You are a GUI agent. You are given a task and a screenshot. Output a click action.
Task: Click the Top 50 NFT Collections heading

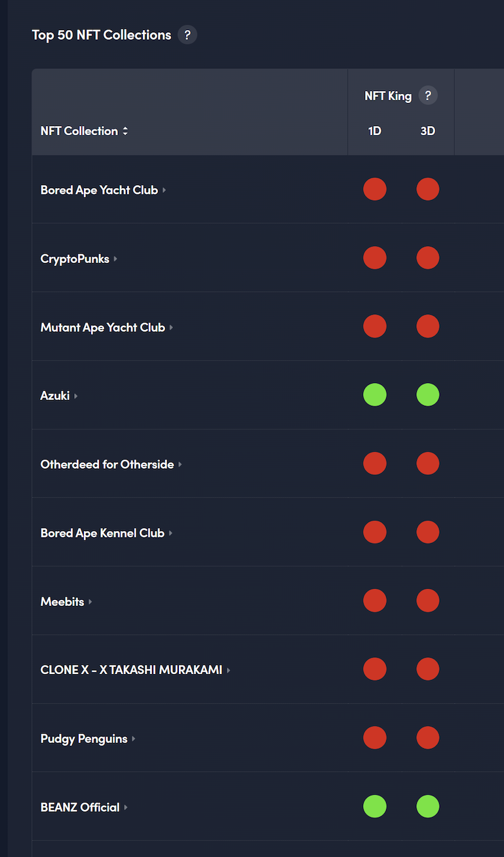[102, 35]
